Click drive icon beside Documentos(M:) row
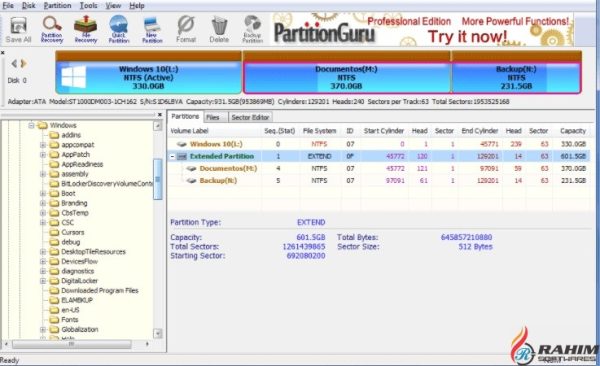The height and width of the screenshot is (366, 600). click(x=191, y=168)
